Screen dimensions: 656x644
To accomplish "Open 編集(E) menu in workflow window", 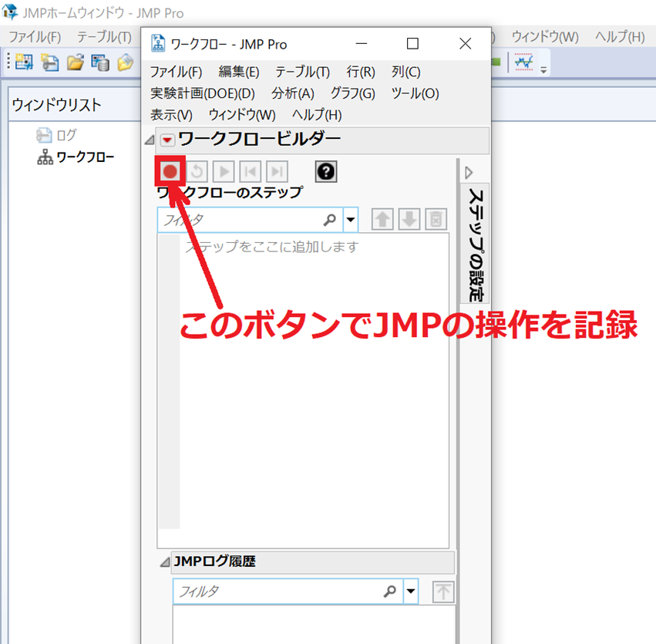I will coord(239,72).
